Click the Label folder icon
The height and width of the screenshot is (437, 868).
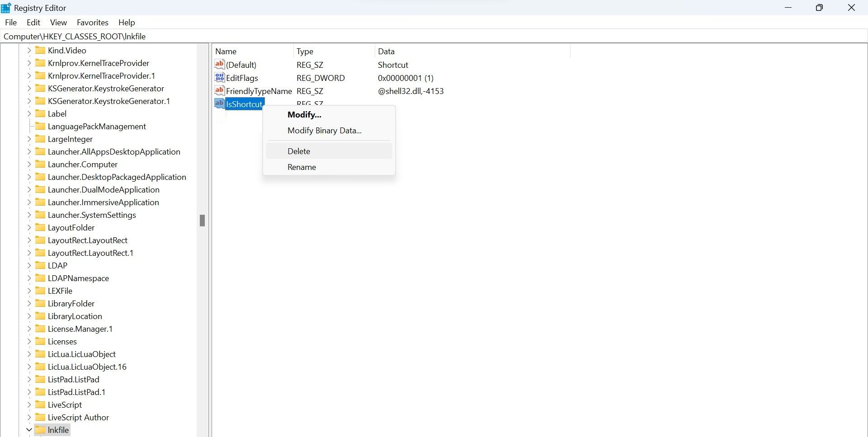[x=40, y=113]
